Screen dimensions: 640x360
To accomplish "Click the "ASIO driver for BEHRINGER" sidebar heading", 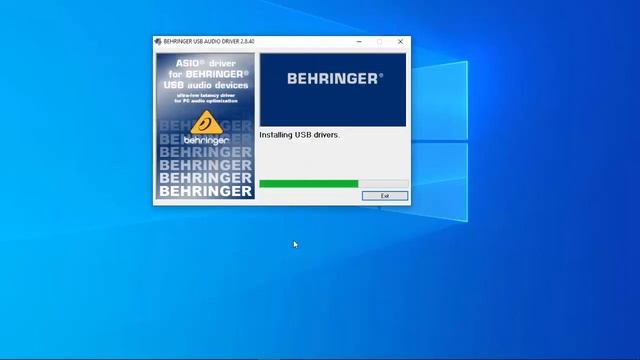I will pos(206,74).
